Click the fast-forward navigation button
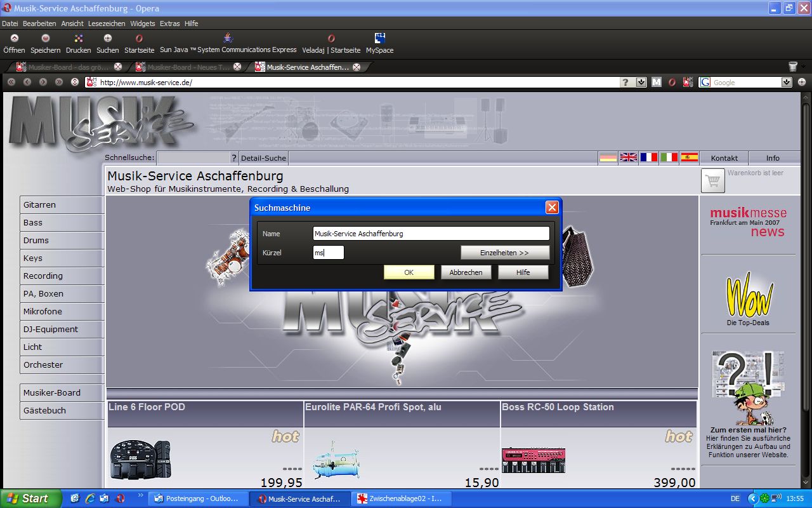 pyautogui.click(x=59, y=82)
